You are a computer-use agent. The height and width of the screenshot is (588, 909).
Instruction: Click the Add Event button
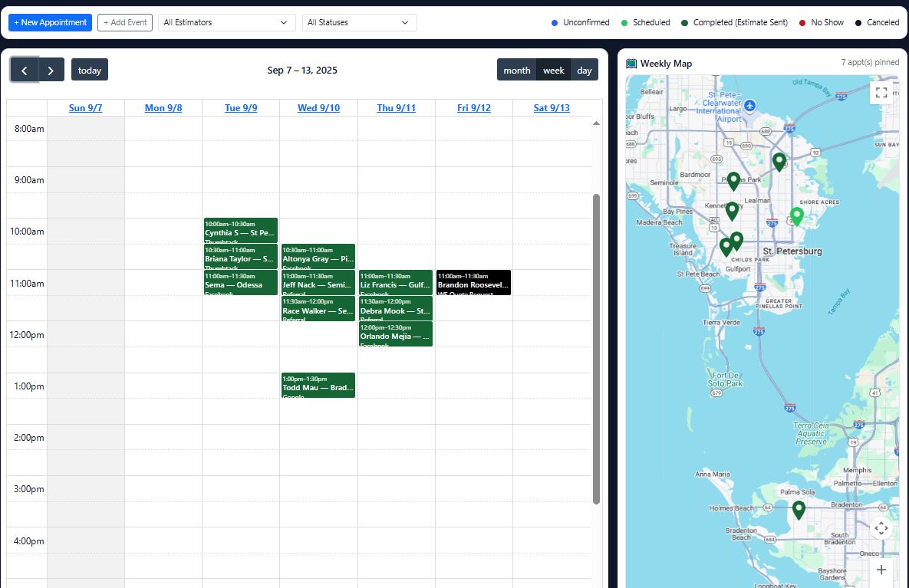pyautogui.click(x=125, y=22)
